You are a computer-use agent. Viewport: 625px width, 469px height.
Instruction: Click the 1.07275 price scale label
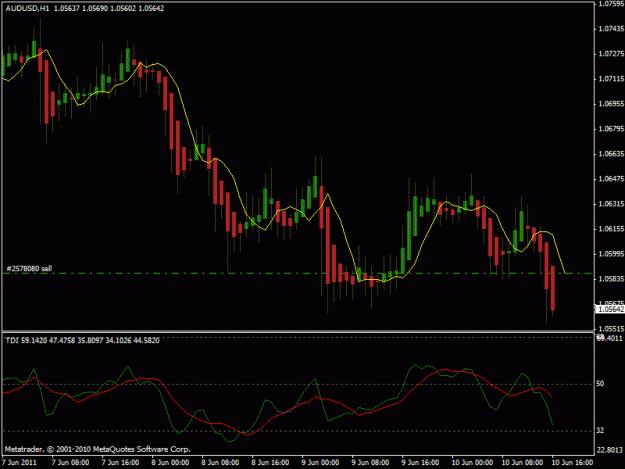pos(611,54)
